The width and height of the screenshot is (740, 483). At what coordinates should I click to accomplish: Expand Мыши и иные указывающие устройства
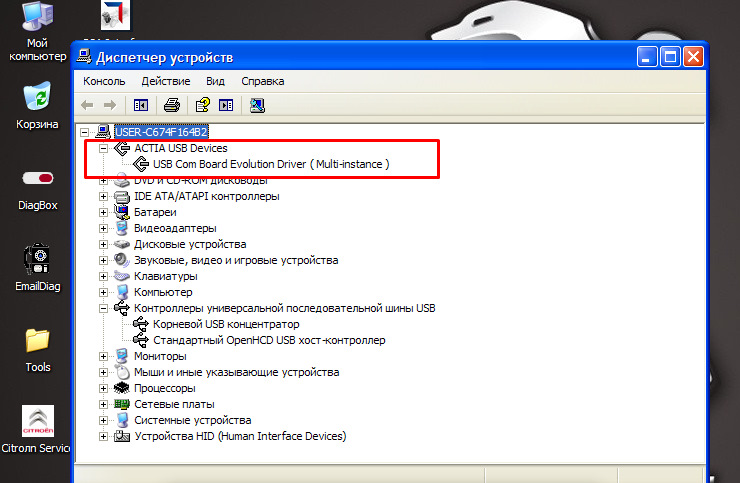(x=103, y=373)
